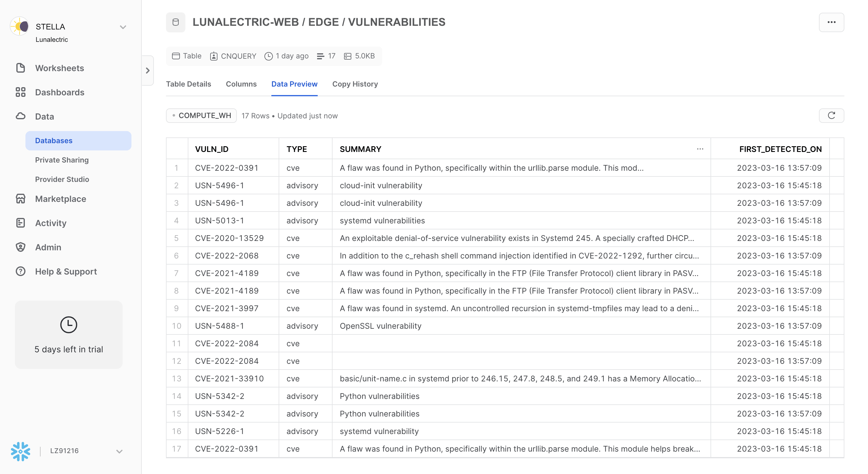Screen dimensions: 868x474
Task: Expand the three-dot menu top right
Action: pyautogui.click(x=832, y=21)
